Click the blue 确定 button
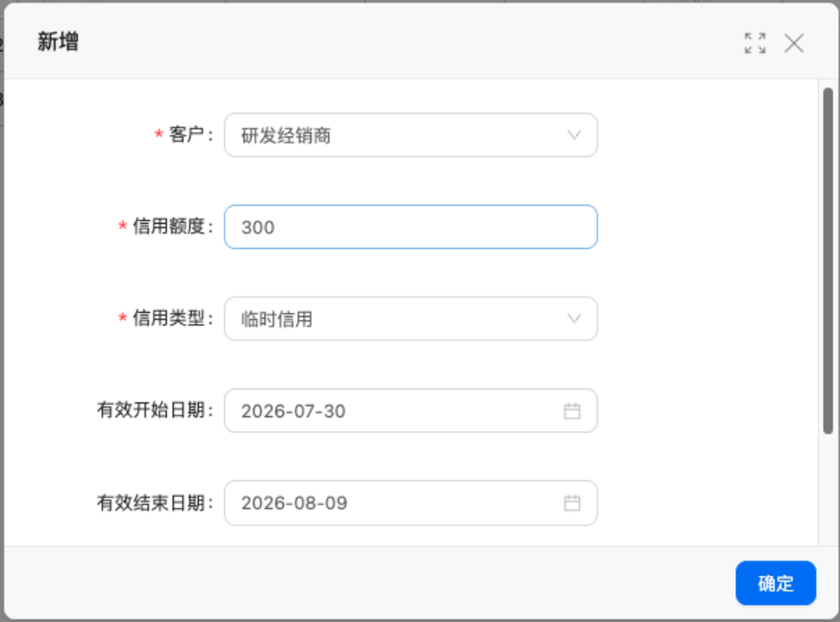The image size is (840, 622). coord(776,583)
